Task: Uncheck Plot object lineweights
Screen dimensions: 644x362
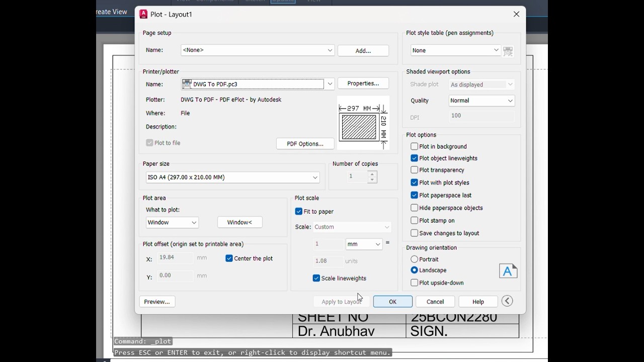Action: (414, 158)
